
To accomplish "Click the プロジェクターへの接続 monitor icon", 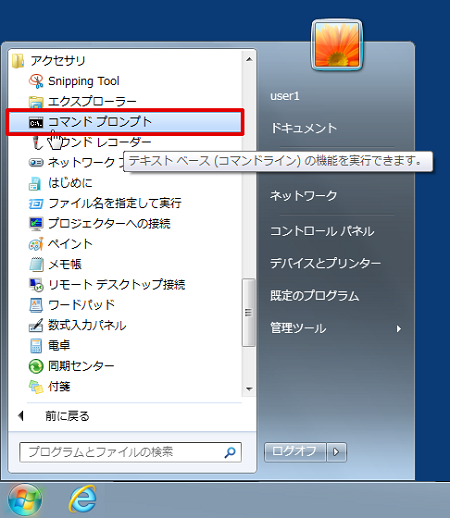I will coord(36,224).
